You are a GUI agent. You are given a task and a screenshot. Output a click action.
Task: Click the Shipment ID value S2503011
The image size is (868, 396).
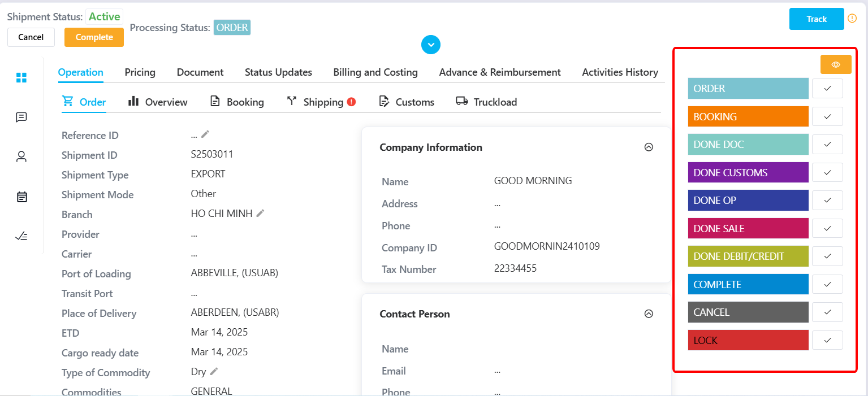tap(212, 154)
